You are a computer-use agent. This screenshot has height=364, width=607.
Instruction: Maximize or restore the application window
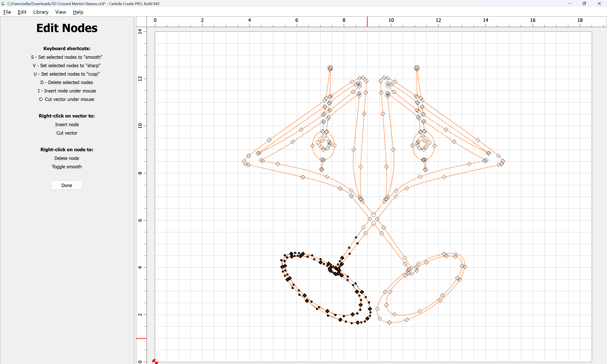coord(584,4)
